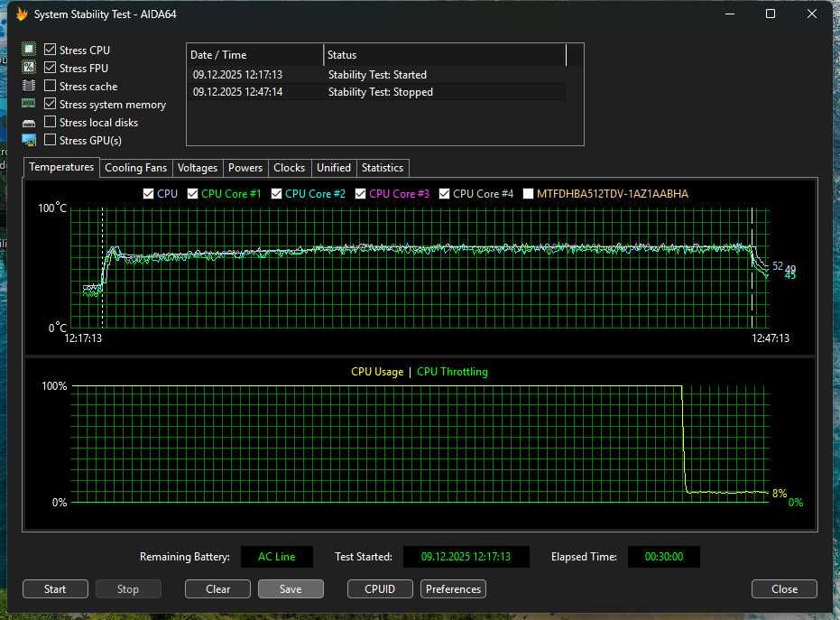Click the FPU icon beside Stress FPU
Screen dimensions: 840x620
pos(29,68)
